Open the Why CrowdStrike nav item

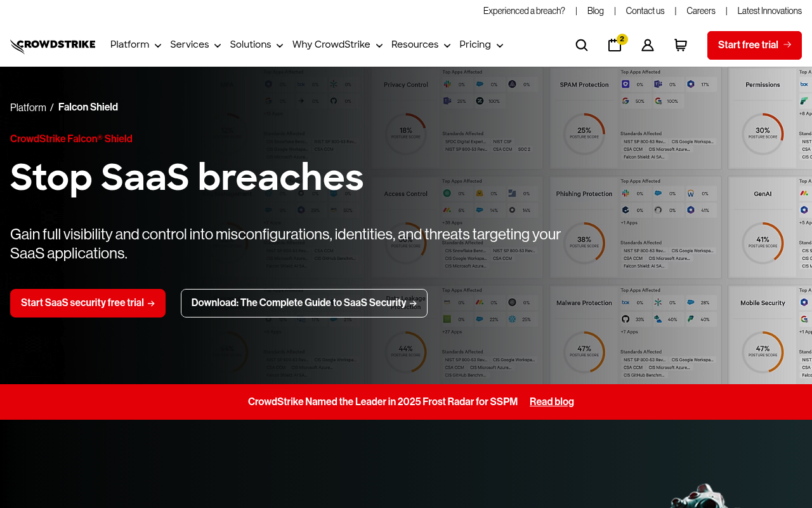pos(331,44)
